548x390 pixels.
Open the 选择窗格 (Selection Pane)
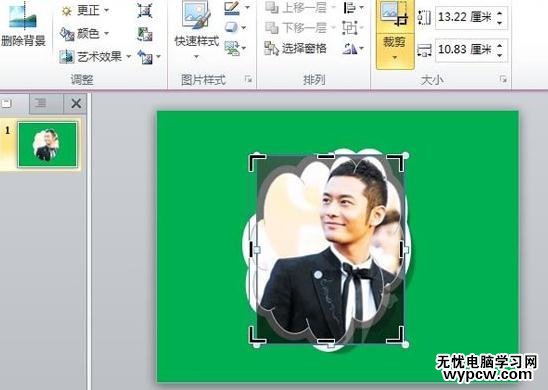pos(296,49)
